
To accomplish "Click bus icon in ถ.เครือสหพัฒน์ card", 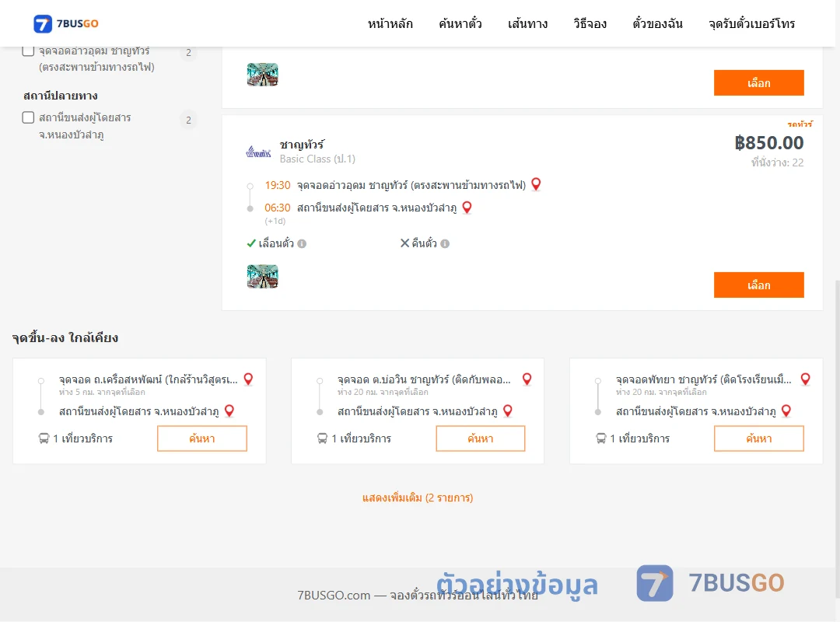I will (44, 439).
